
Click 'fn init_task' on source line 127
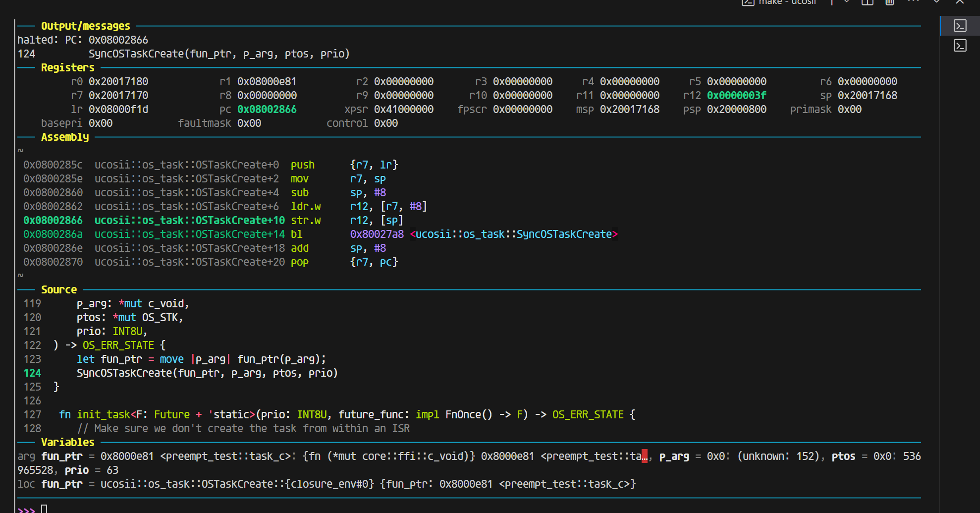[x=94, y=414]
